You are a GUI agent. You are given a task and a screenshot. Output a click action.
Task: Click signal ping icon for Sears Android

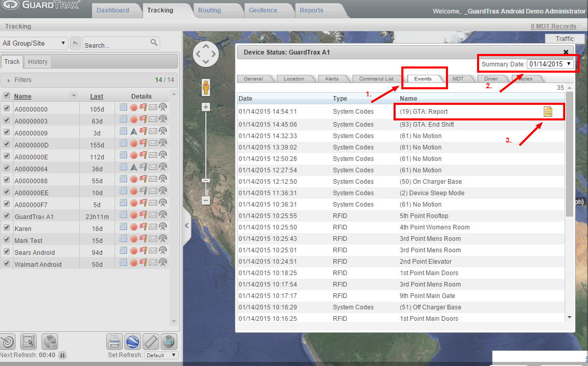click(163, 250)
